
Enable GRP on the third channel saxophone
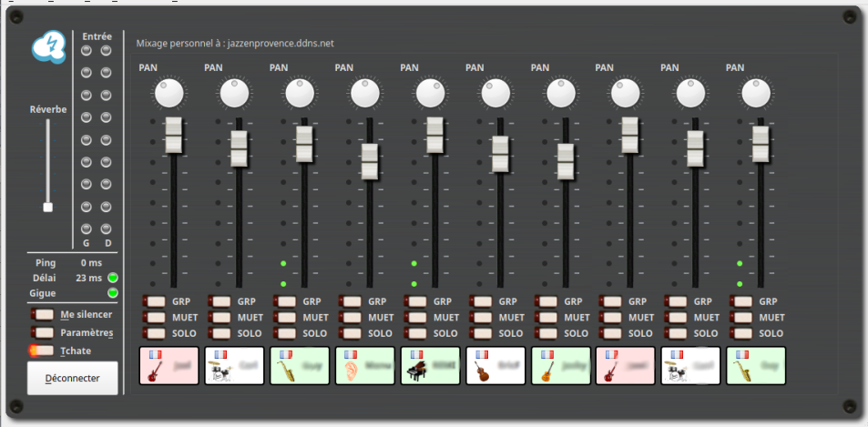[x=284, y=301]
